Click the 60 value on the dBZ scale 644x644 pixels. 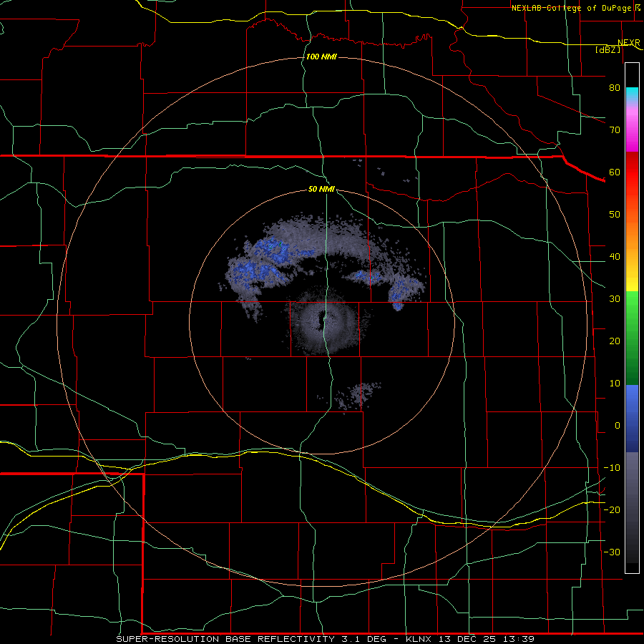pos(615,172)
